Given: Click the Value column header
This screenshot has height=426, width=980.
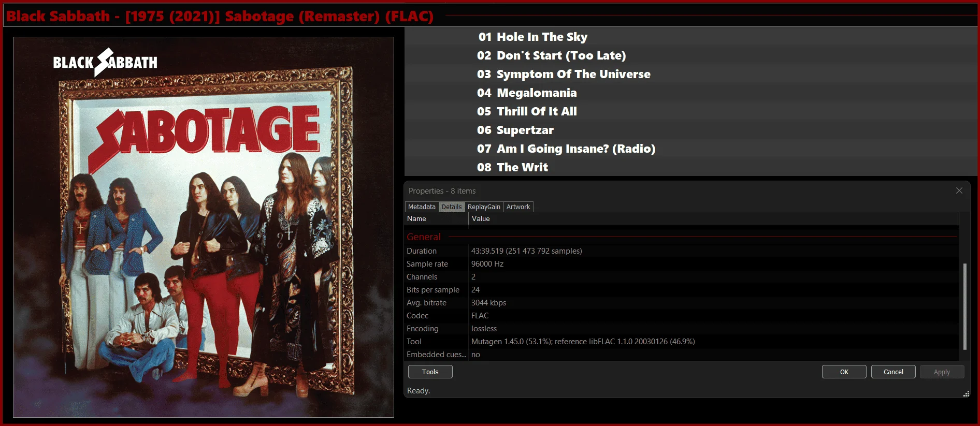Looking at the screenshot, I should click(x=713, y=218).
